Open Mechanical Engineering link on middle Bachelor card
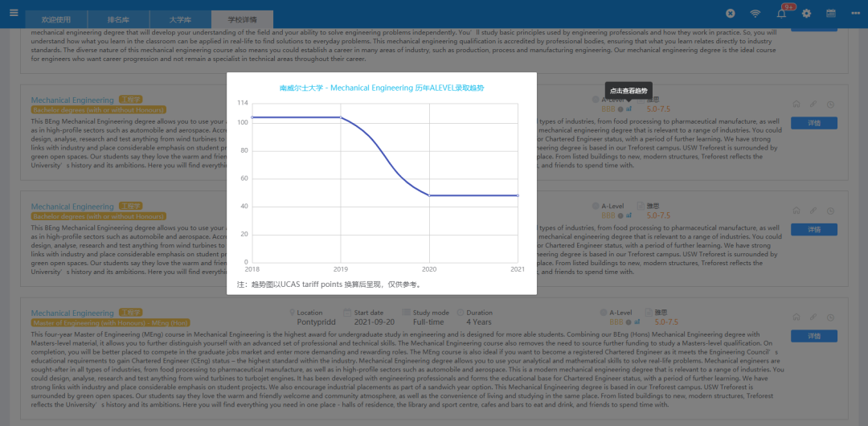868x426 pixels. pyautogui.click(x=72, y=207)
